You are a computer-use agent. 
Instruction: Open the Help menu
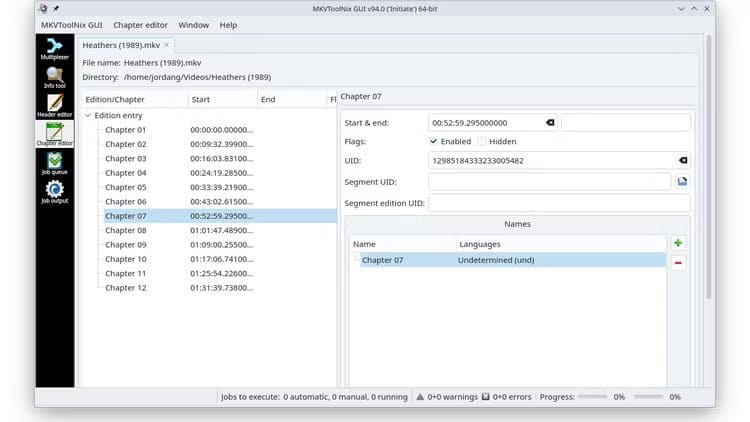tap(228, 25)
